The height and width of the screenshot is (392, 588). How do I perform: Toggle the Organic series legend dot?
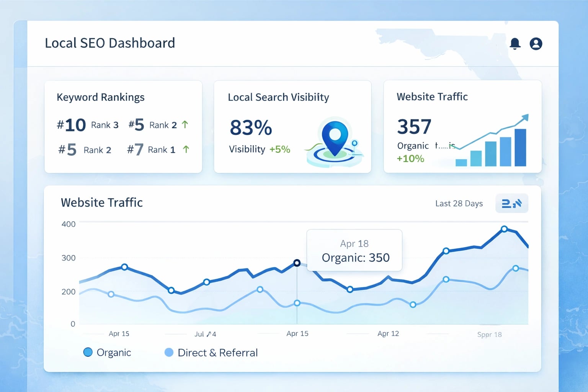pos(87,352)
